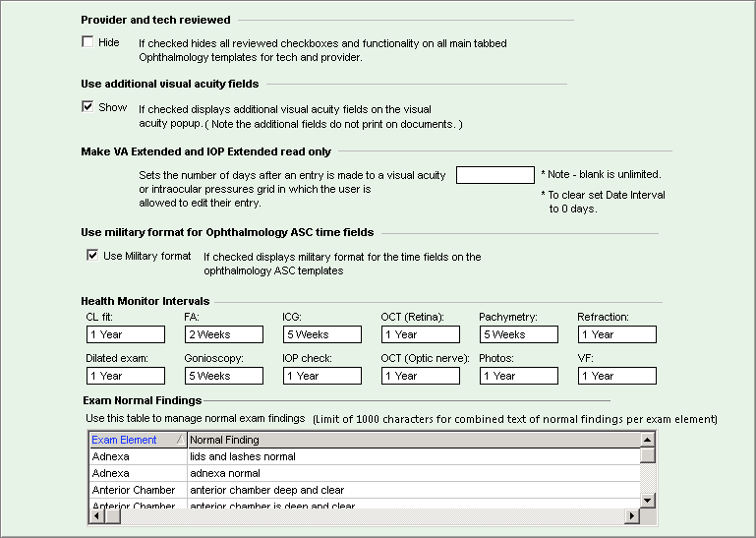The width and height of the screenshot is (756, 538).
Task: Click the Pachymetry interval field
Action: [519, 334]
